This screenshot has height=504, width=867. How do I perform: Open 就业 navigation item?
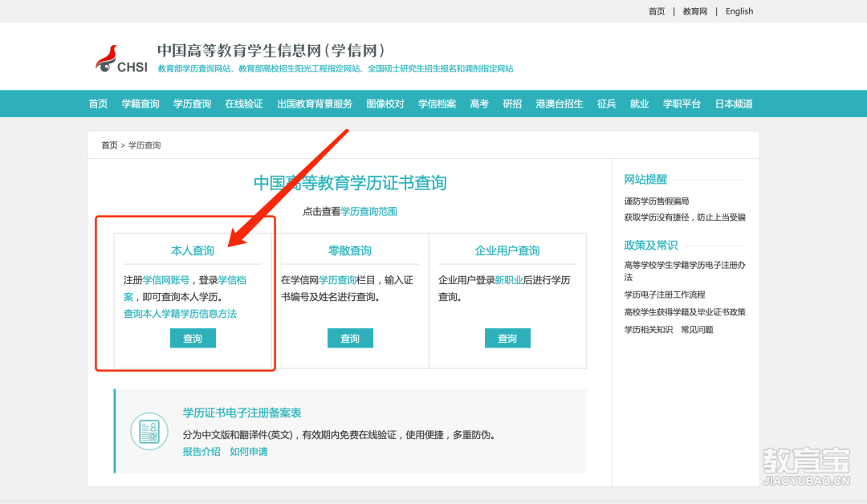pos(639,104)
